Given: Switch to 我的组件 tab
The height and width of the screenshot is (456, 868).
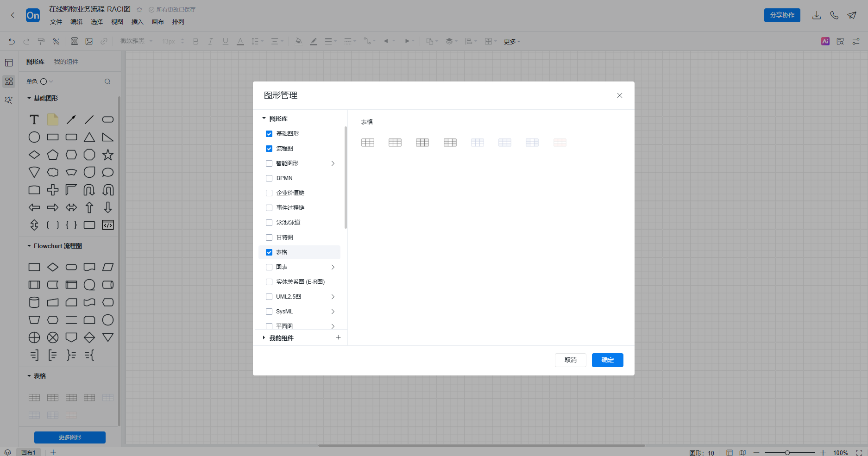Looking at the screenshot, I should tap(66, 62).
